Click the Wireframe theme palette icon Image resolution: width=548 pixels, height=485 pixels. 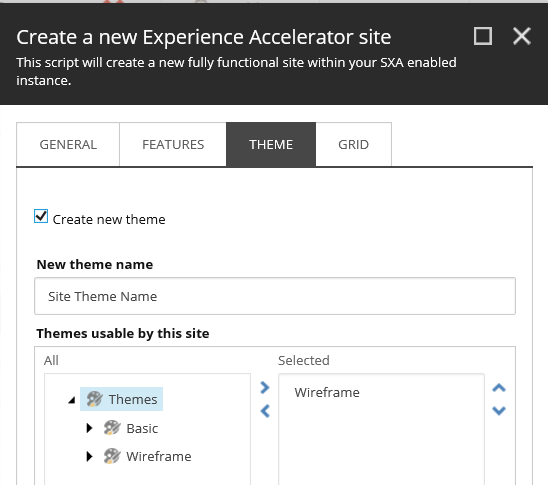click(x=112, y=456)
